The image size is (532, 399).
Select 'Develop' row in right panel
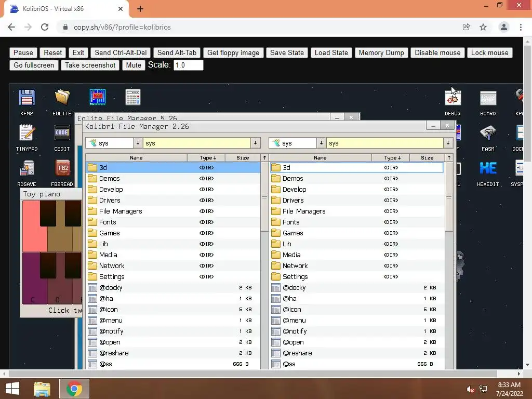357,189
